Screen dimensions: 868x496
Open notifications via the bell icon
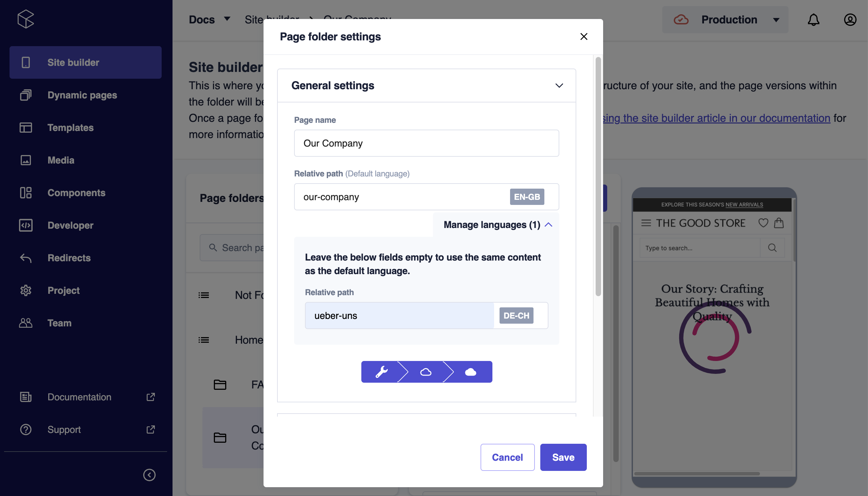point(813,20)
